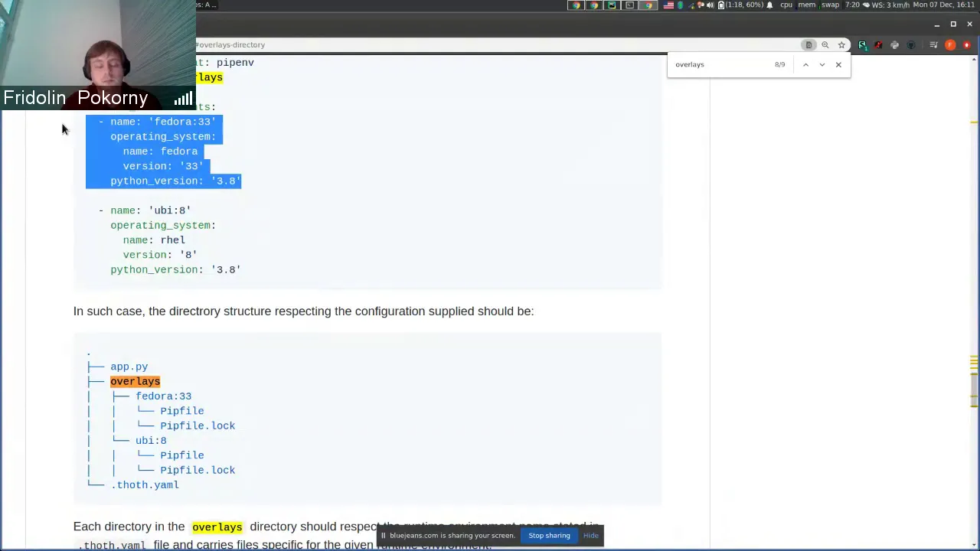The image size is (980, 551).
Task: Go to next find-in-page match
Action: click(822, 64)
